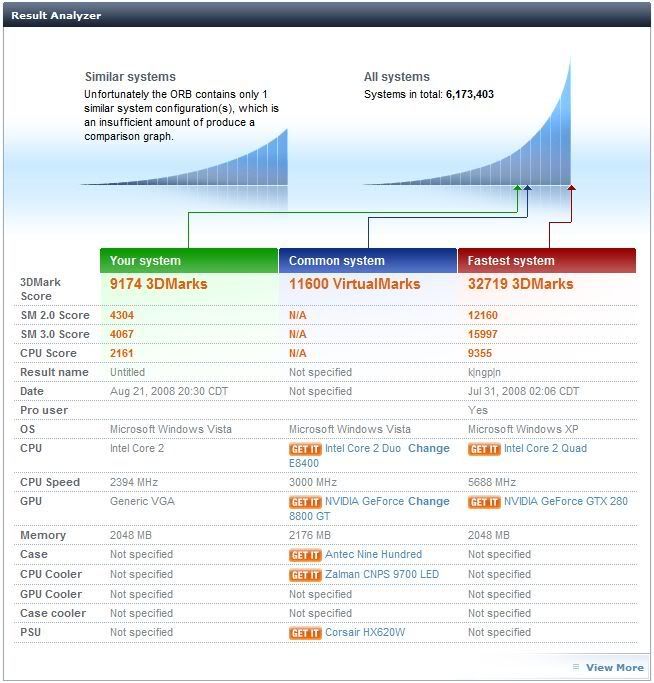Open the Corsair HX620W PSU link
The width and height of the screenshot is (654, 683).
365,632
